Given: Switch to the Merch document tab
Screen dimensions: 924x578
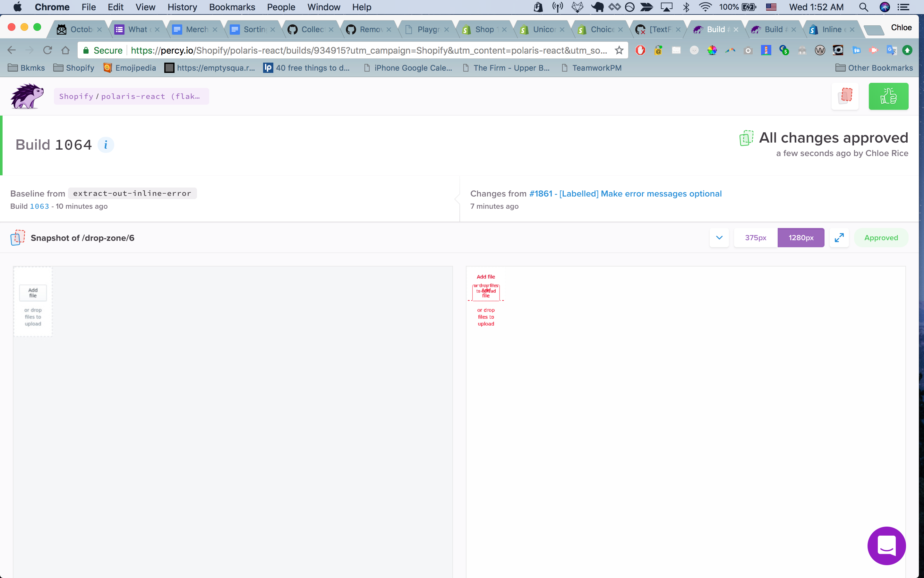Looking at the screenshot, I should [195, 30].
